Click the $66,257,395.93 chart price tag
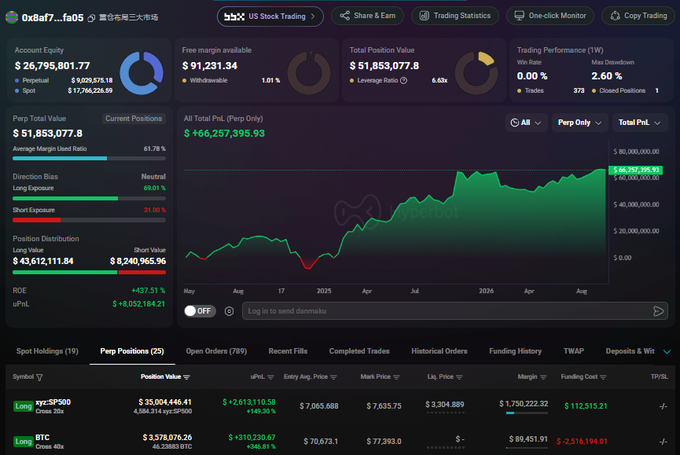Image resolution: width=680 pixels, height=455 pixels. (635, 170)
